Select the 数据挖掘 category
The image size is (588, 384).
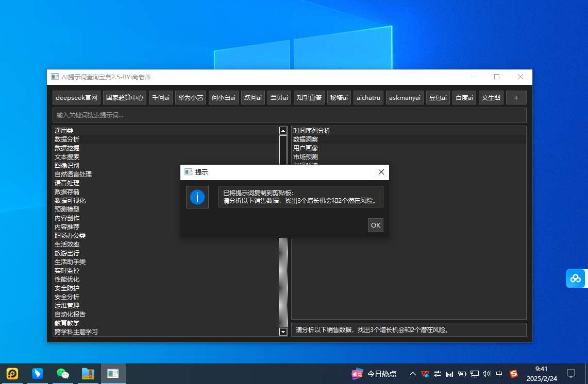166,148
